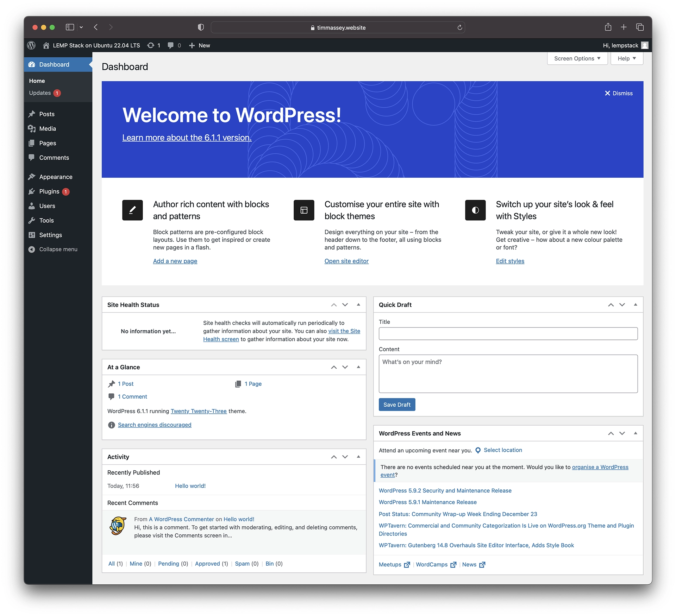Click Select location link
Screen dimensions: 676x616
[x=503, y=450]
